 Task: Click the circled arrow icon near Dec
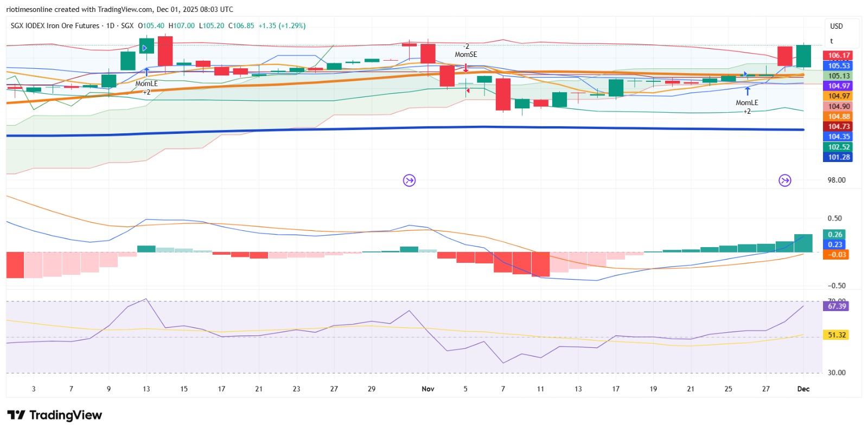[785, 180]
